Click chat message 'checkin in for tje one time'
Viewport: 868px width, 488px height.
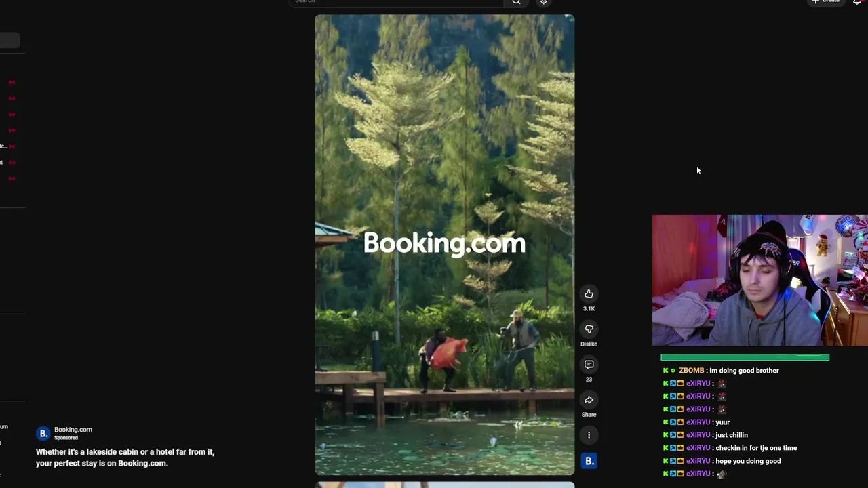(x=756, y=448)
